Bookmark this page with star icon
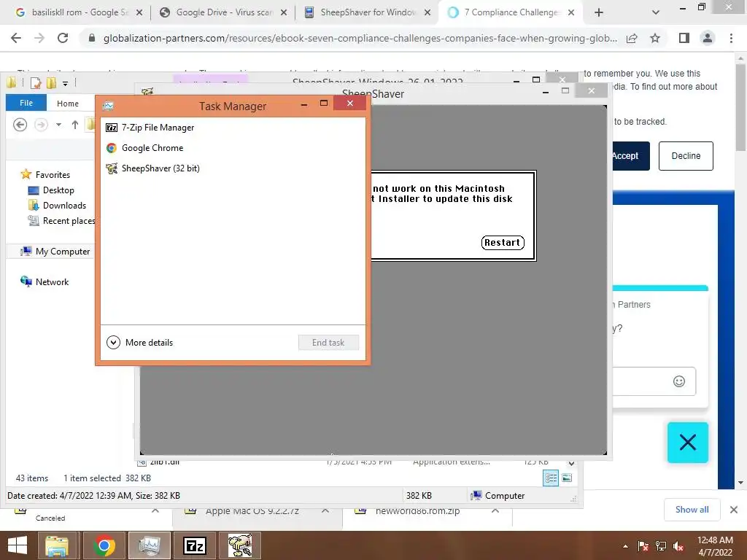This screenshot has width=747, height=560. pyautogui.click(x=655, y=38)
